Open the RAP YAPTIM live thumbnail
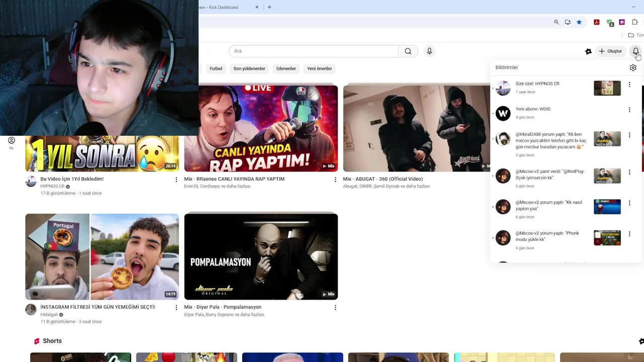This screenshot has height=362, width=644. tap(261, 128)
